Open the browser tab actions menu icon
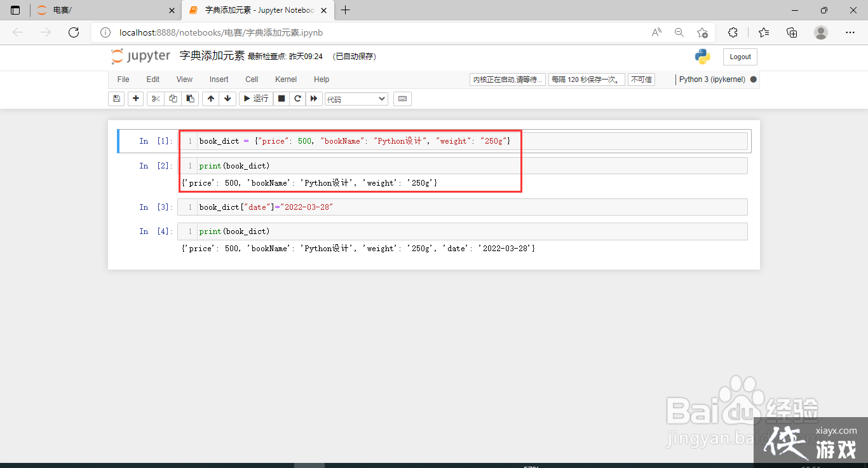The height and width of the screenshot is (468, 868). point(15,10)
